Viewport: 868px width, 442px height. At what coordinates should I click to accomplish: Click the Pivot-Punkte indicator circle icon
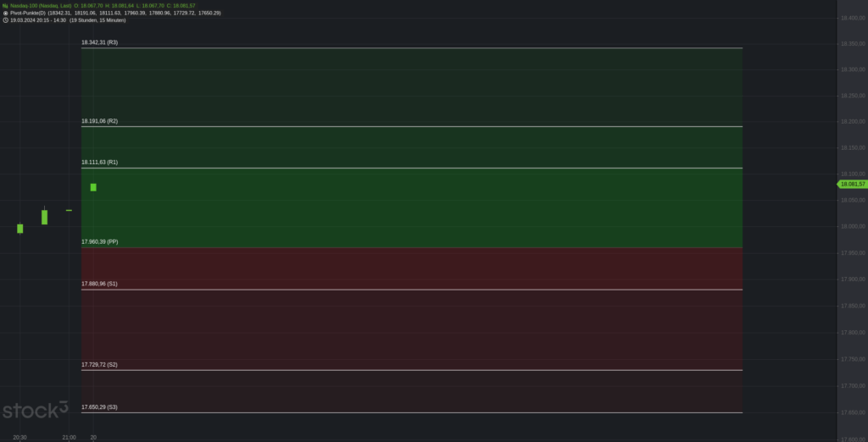click(x=5, y=13)
